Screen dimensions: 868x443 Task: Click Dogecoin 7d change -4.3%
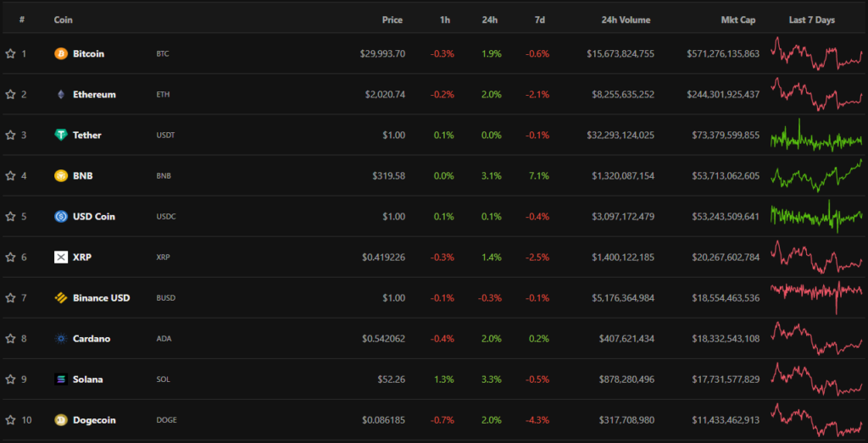(538, 420)
